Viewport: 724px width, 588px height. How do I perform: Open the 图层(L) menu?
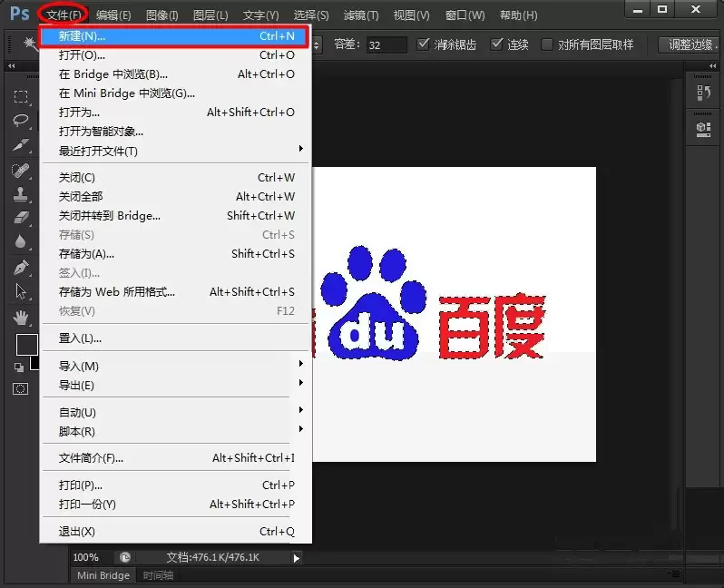[x=210, y=15]
